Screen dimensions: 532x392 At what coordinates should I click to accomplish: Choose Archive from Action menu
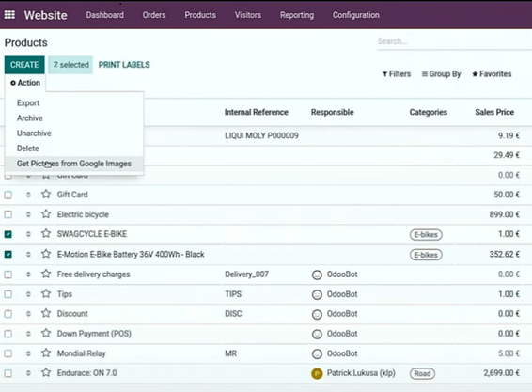pyautogui.click(x=30, y=118)
